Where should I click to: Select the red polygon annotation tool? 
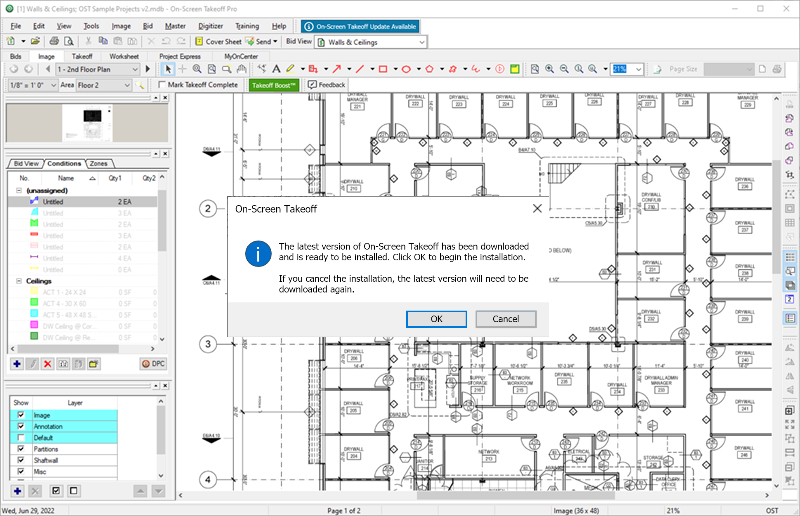(430, 69)
